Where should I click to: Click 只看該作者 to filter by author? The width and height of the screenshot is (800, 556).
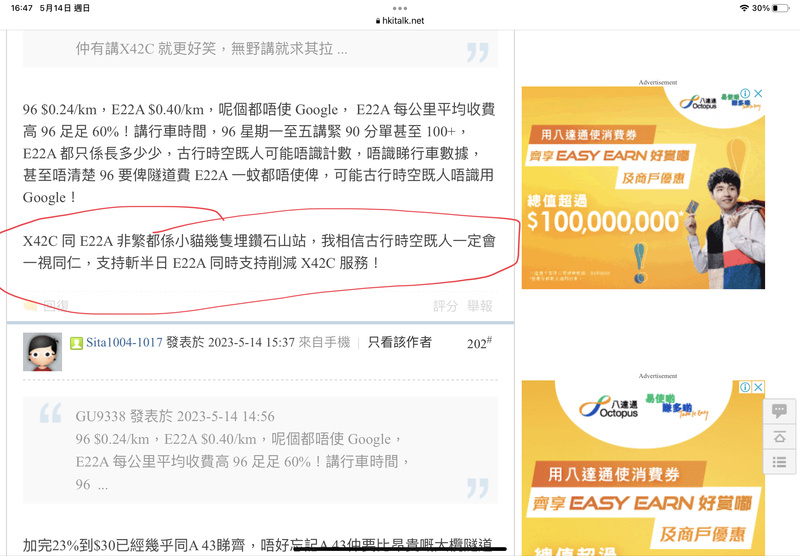(400, 342)
